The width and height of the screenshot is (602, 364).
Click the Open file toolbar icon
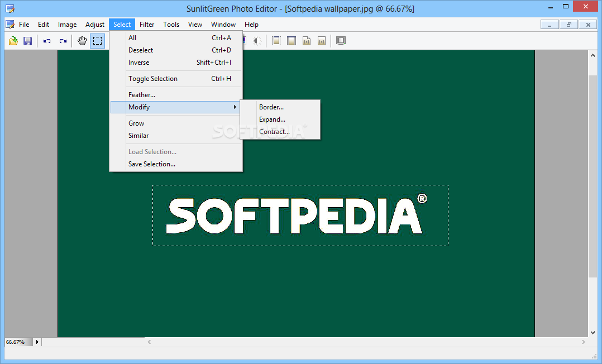tap(13, 41)
